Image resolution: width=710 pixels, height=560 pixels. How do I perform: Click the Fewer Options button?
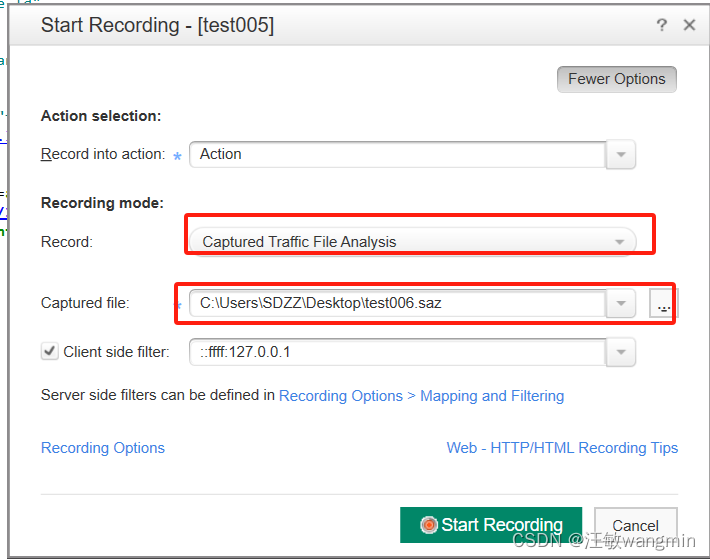click(617, 79)
